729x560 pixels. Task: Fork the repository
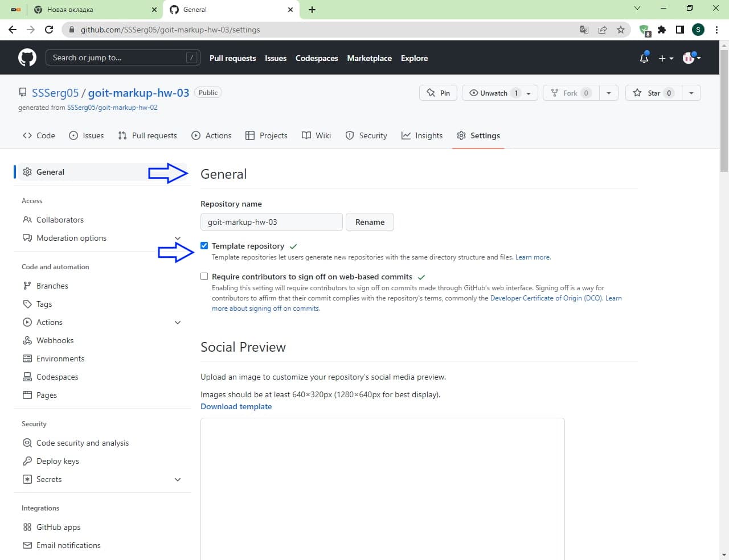tap(571, 93)
